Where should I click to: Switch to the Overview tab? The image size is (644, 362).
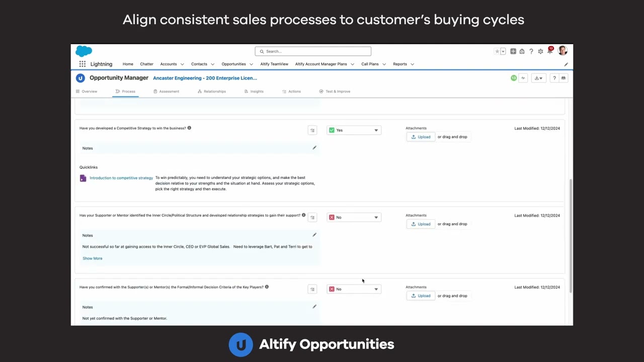(x=86, y=92)
